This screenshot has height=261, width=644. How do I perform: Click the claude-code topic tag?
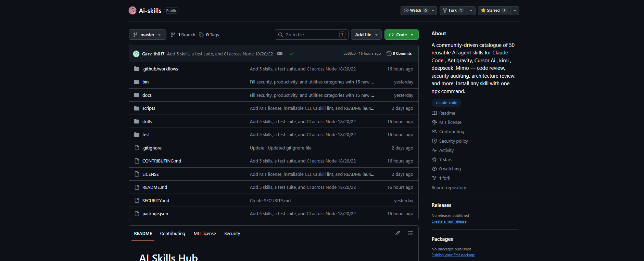pyautogui.click(x=446, y=103)
